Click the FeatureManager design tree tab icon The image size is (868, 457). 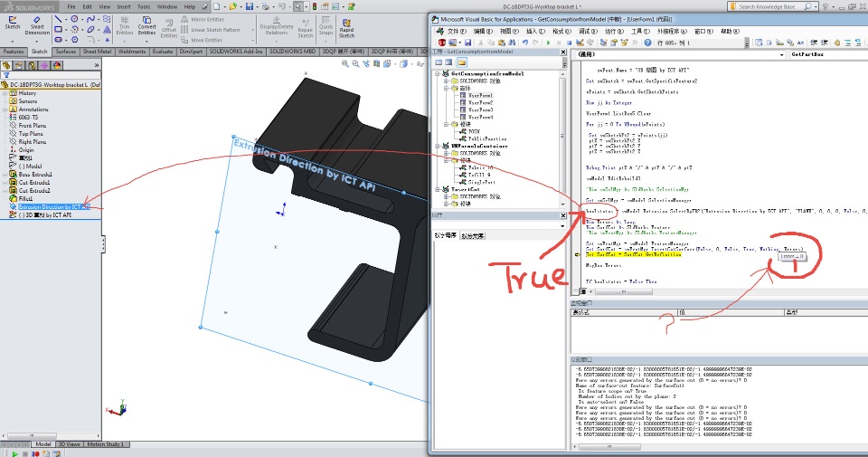pyautogui.click(x=6, y=65)
